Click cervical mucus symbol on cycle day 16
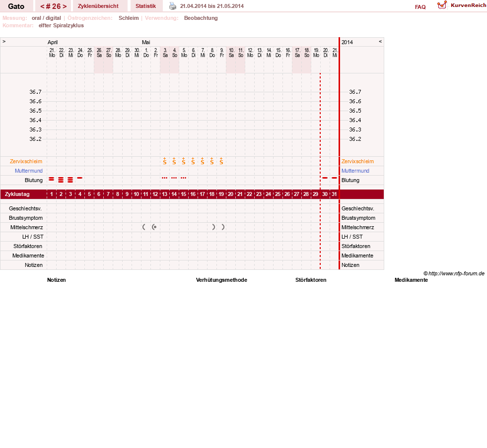Image resolution: width=487 pixels, height=448 pixels. click(193, 161)
